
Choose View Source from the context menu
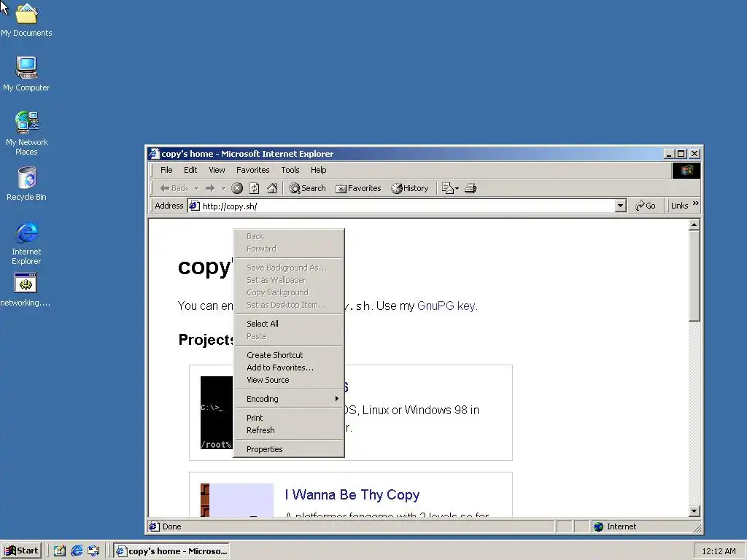(289, 380)
